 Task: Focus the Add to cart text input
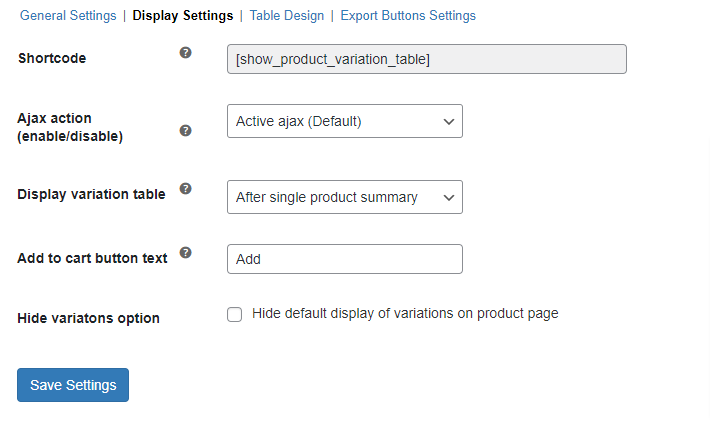344,259
